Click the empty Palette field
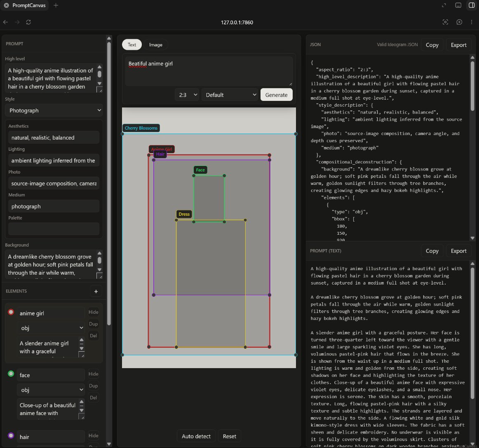This screenshot has height=448, width=479. pyautogui.click(x=54, y=229)
